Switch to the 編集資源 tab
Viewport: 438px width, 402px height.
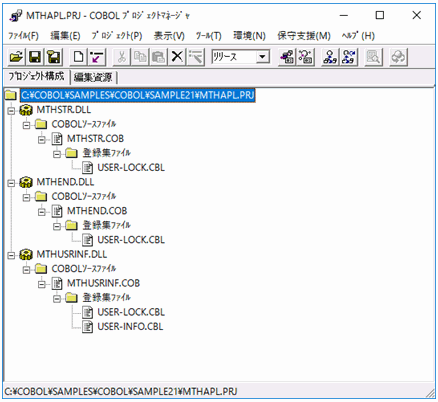coord(93,77)
